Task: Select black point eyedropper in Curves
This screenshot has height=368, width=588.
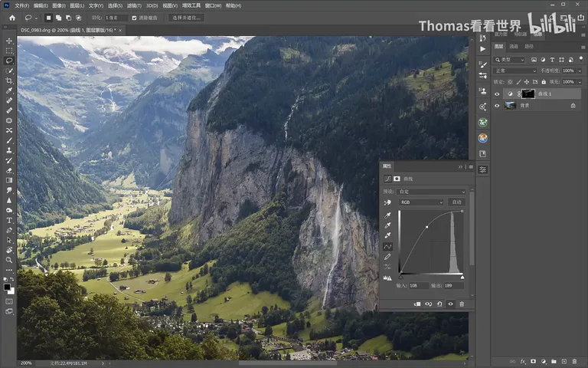Action: coord(387,215)
